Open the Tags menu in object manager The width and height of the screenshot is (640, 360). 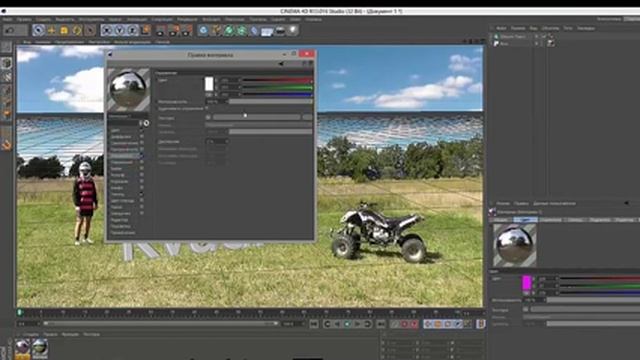568,28
